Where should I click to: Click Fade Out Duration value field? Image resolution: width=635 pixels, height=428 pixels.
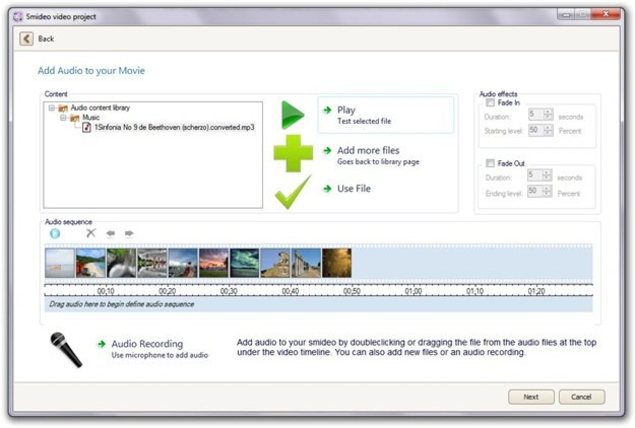[x=535, y=175]
